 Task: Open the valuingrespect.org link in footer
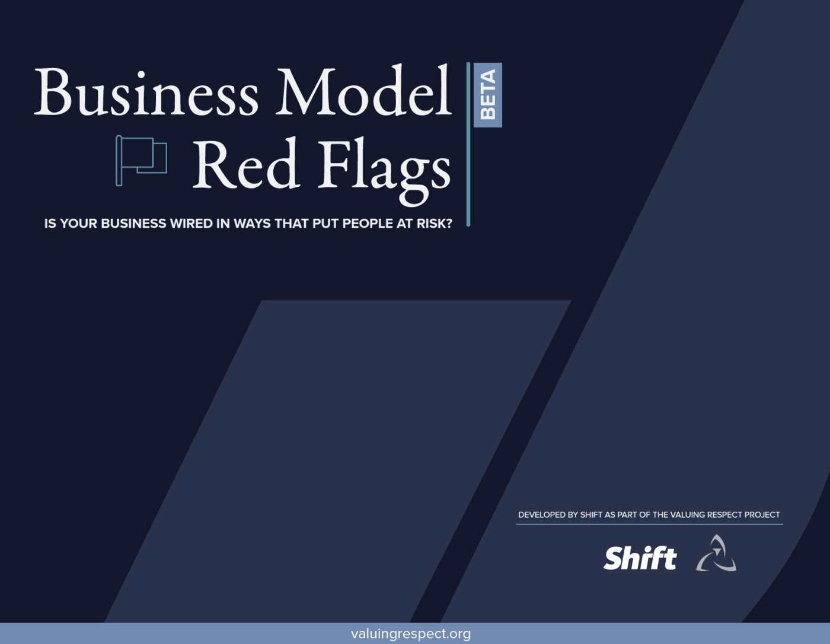(411, 633)
